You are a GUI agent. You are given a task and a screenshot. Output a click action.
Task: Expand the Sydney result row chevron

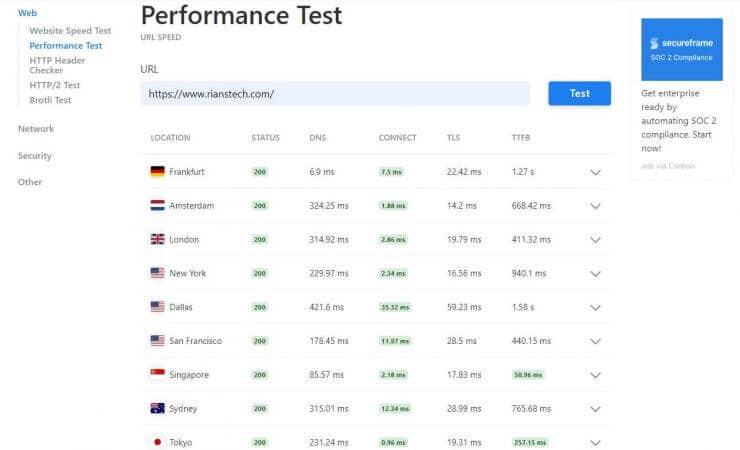coord(596,409)
